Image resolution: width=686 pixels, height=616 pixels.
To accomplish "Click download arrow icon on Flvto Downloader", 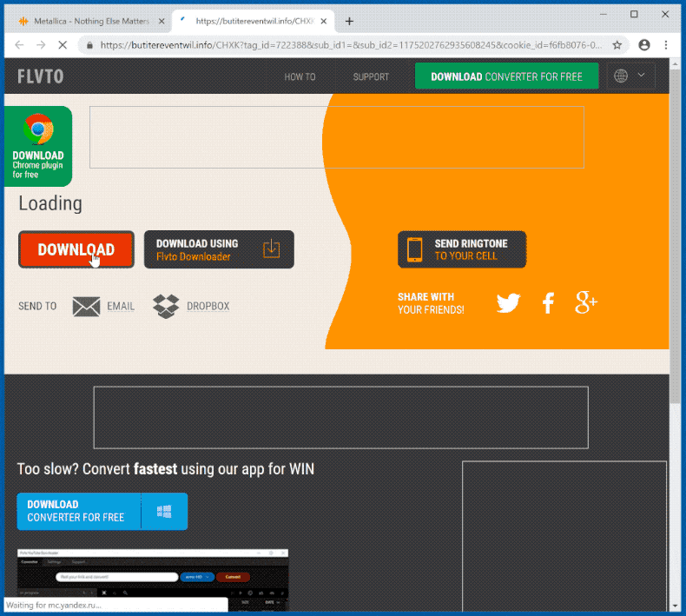I will 271,248.
